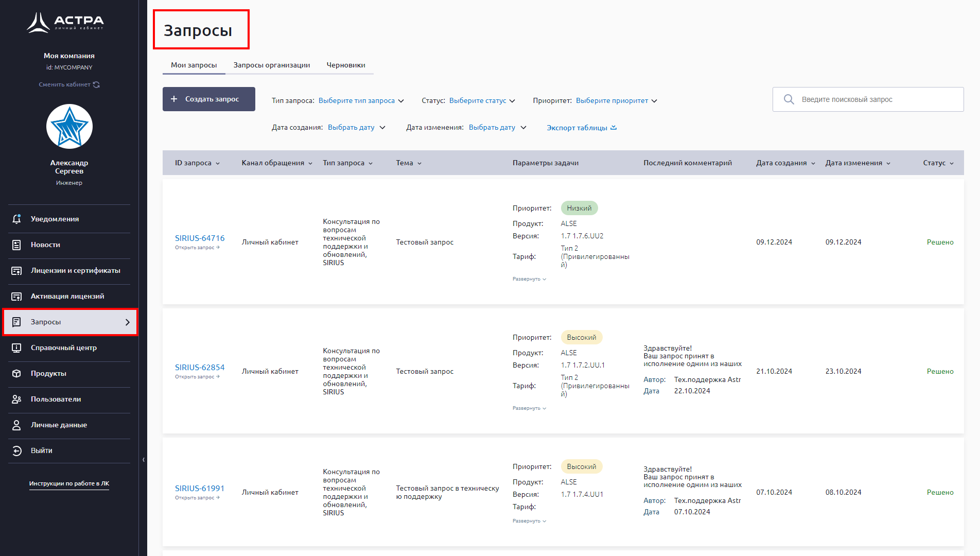Expand task parameters for SIRIUS-64716
The height and width of the screenshot is (556, 980).
tap(529, 279)
